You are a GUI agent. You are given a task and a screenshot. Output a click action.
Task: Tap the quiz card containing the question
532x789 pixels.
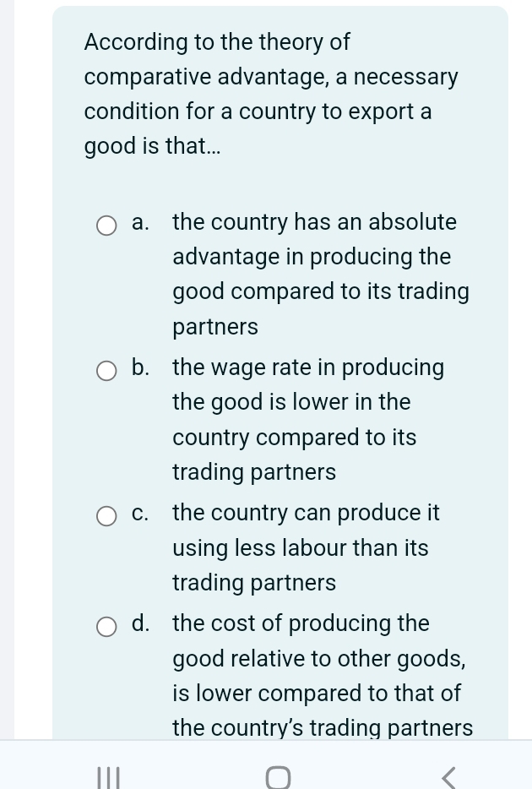click(279, 380)
